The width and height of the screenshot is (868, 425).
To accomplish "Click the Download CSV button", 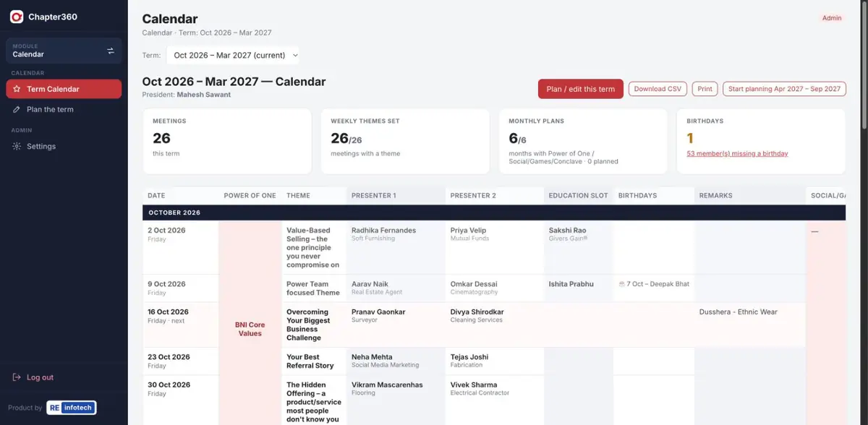I will click(x=658, y=89).
